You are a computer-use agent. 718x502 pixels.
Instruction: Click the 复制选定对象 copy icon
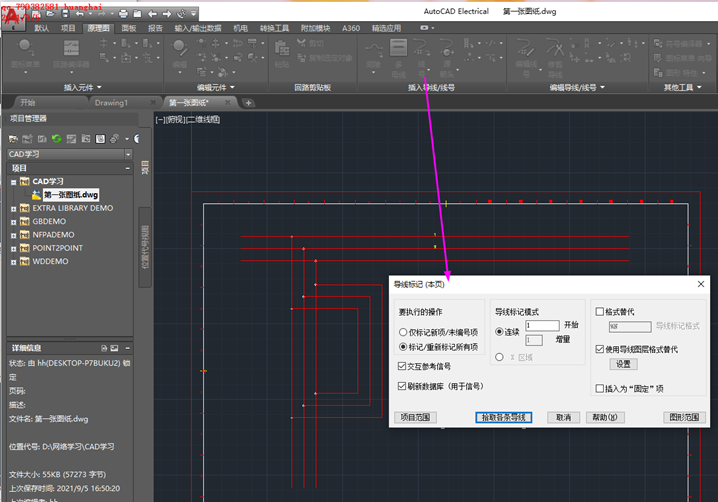click(325, 58)
